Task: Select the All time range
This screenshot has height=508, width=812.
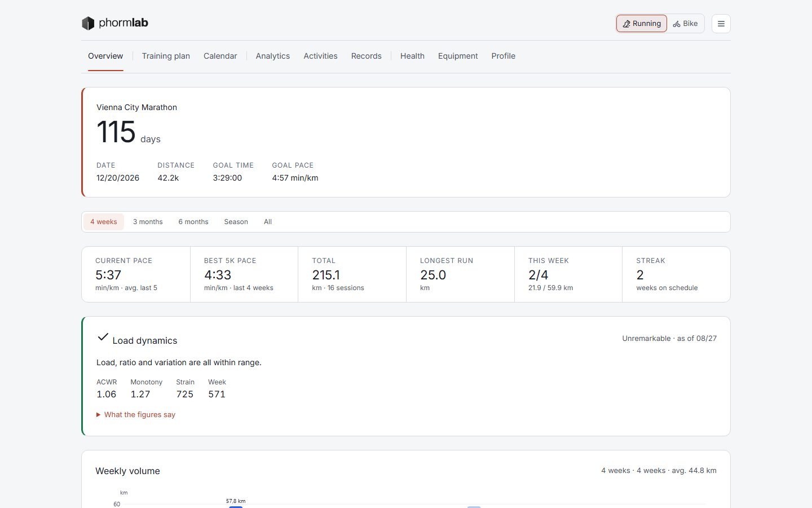Action: [268, 222]
